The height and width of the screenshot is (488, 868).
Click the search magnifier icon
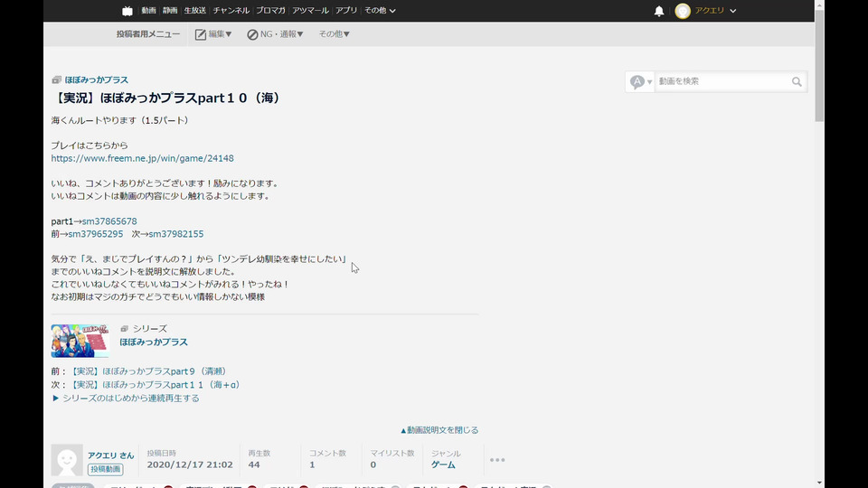point(797,82)
